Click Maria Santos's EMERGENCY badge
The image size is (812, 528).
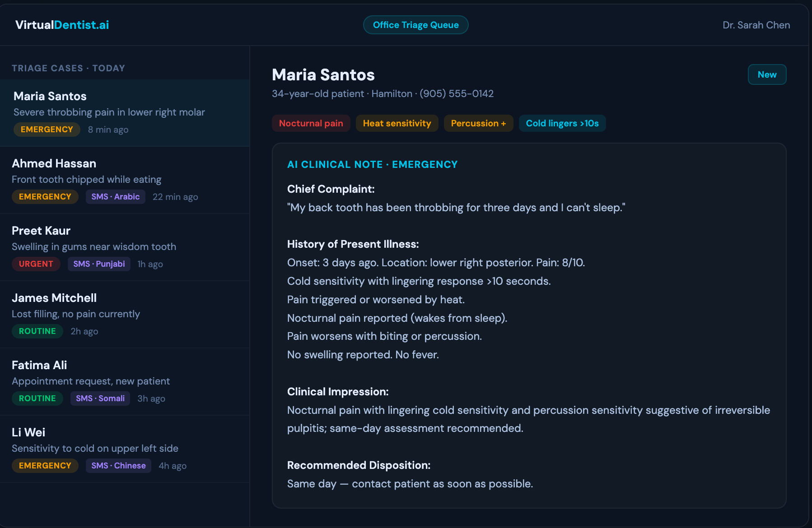[47, 130]
